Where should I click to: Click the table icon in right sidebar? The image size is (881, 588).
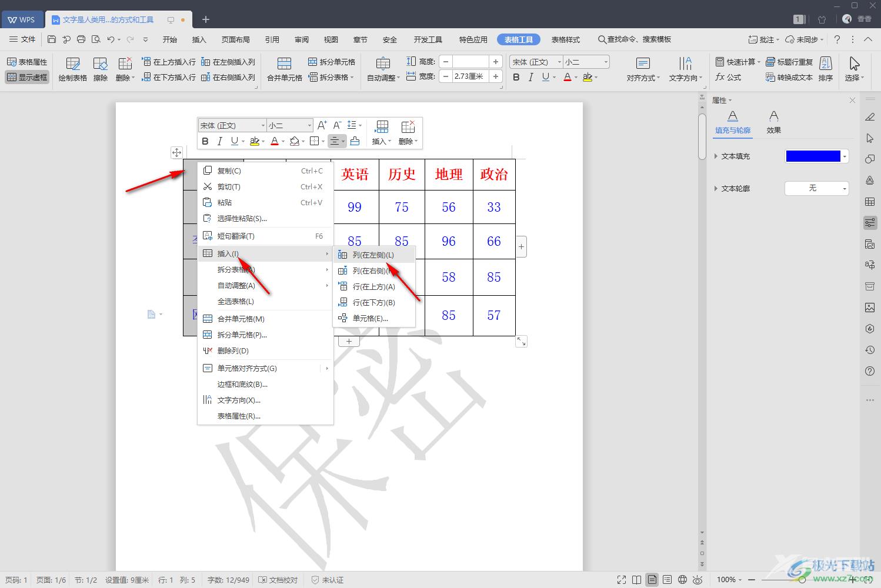(870, 202)
